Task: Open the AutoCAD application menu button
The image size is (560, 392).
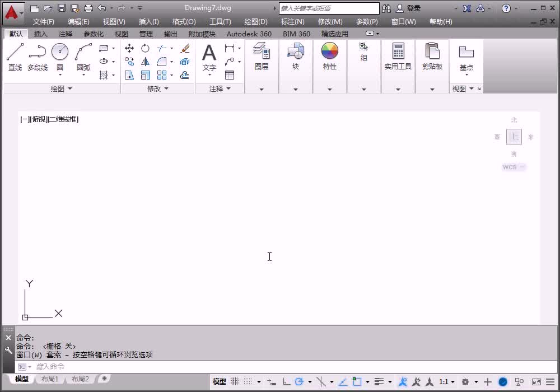Action: coord(13,13)
